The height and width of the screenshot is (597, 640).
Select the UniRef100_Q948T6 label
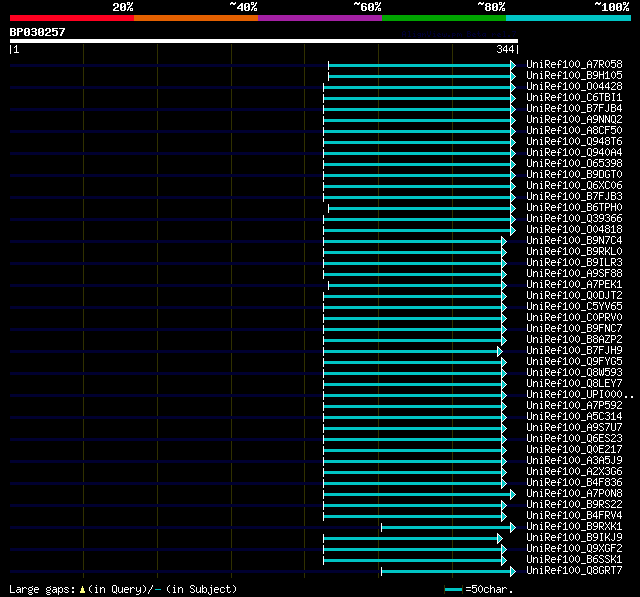point(574,142)
